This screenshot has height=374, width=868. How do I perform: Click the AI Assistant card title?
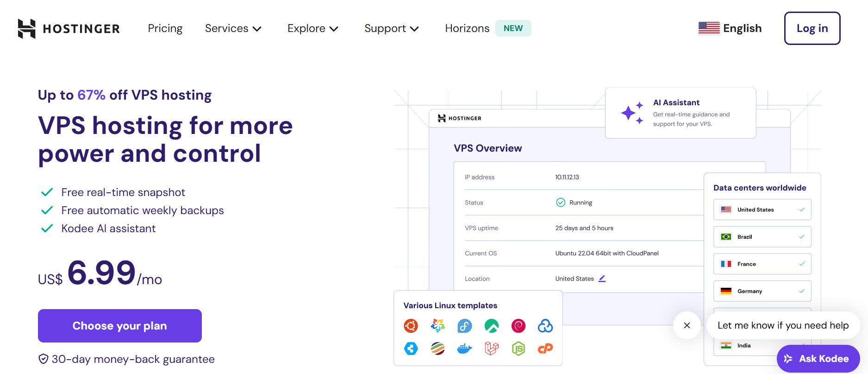676,102
